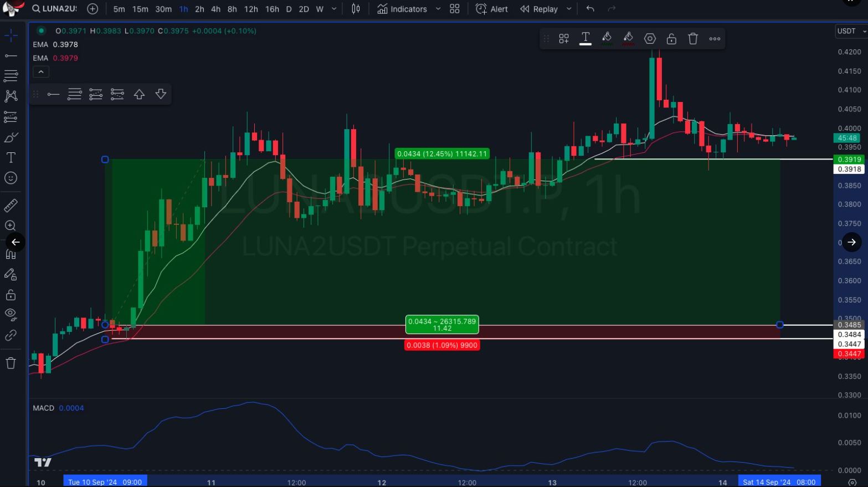
Task: Toggle hide all drawings eye icon
Action: (11, 315)
